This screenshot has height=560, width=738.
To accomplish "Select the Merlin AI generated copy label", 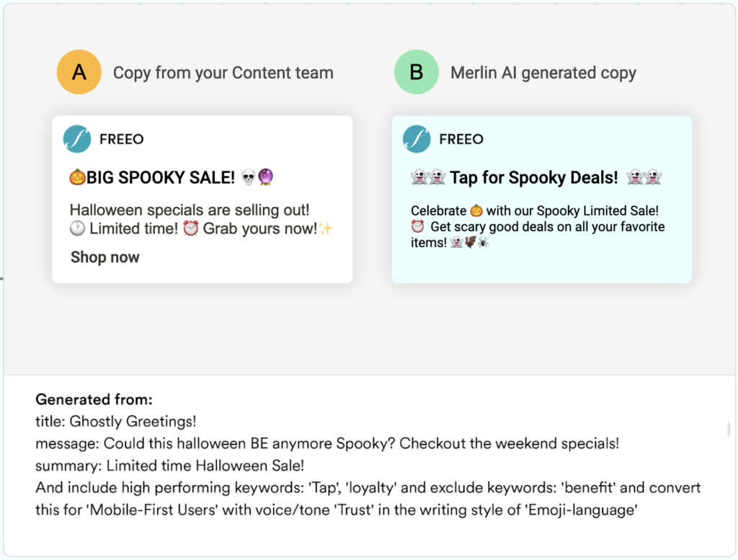I will (x=543, y=73).
